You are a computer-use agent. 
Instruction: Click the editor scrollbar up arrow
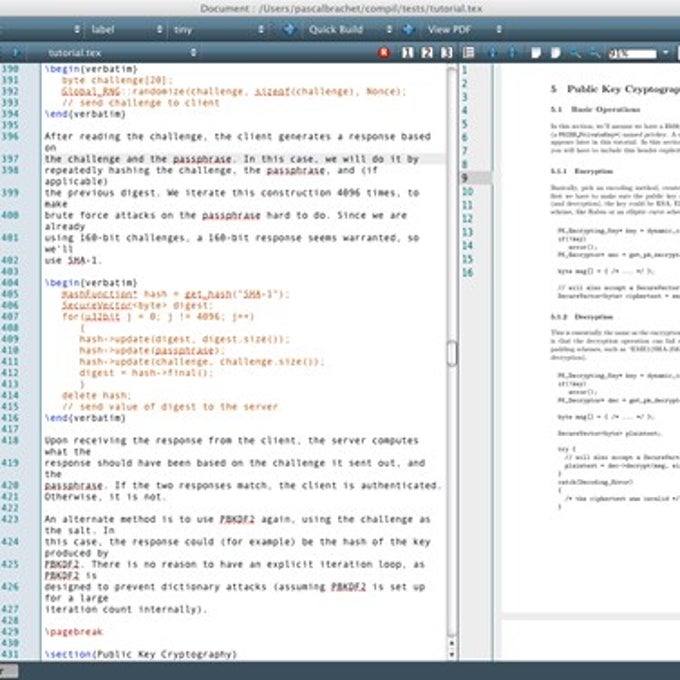452,643
